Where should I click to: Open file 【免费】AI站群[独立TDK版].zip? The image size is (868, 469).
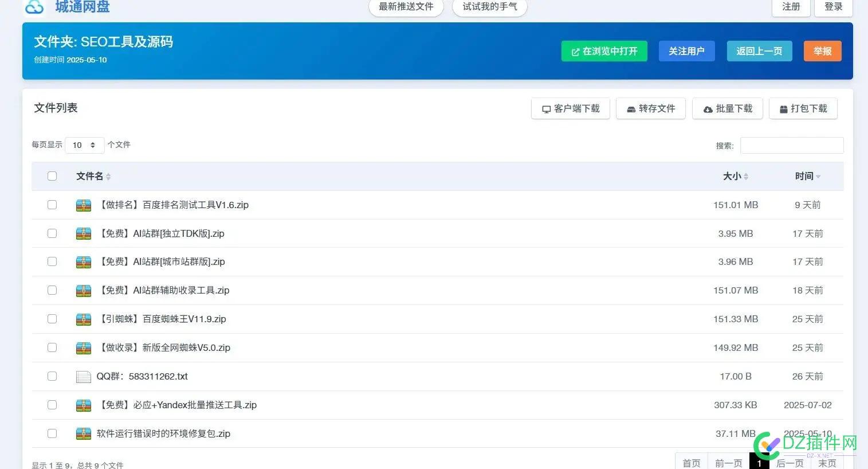pyautogui.click(x=160, y=233)
